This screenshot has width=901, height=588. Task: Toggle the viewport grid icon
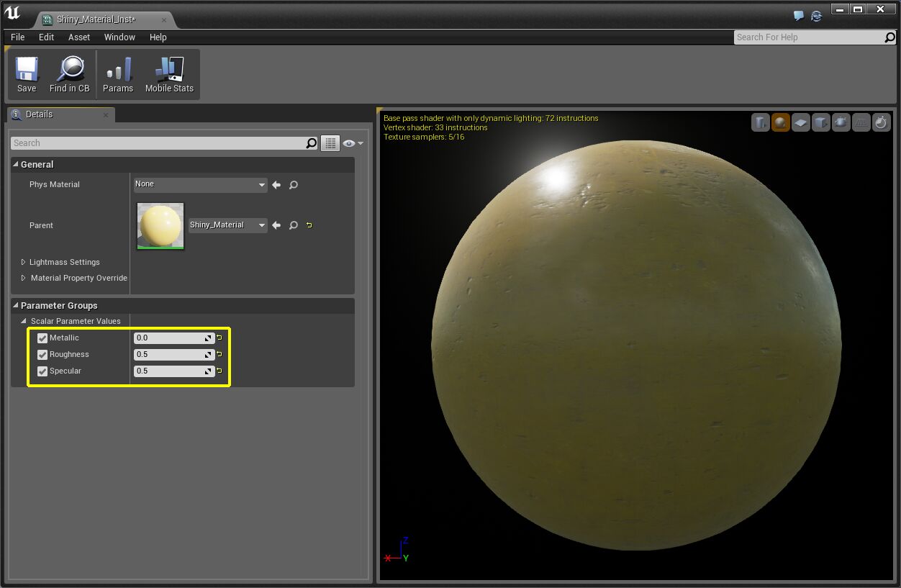[x=861, y=123]
